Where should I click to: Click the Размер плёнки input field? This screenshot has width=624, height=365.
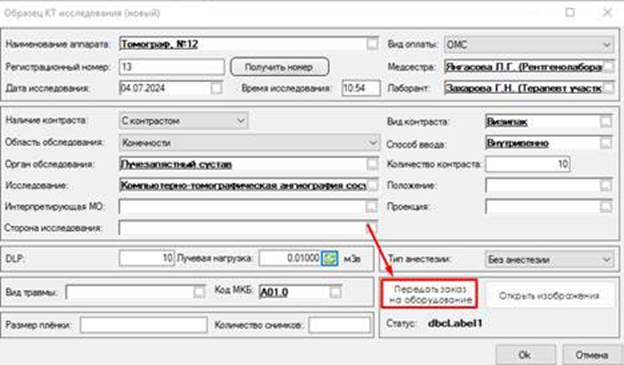[144, 325]
